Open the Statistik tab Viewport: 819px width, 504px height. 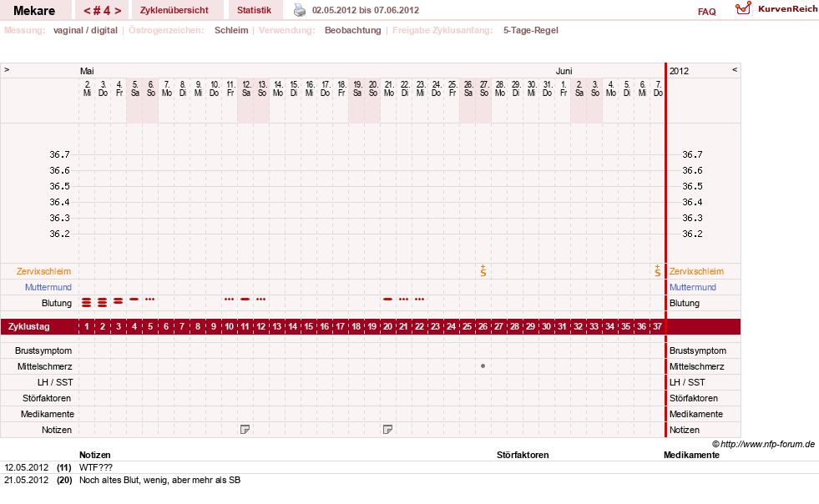[254, 11]
